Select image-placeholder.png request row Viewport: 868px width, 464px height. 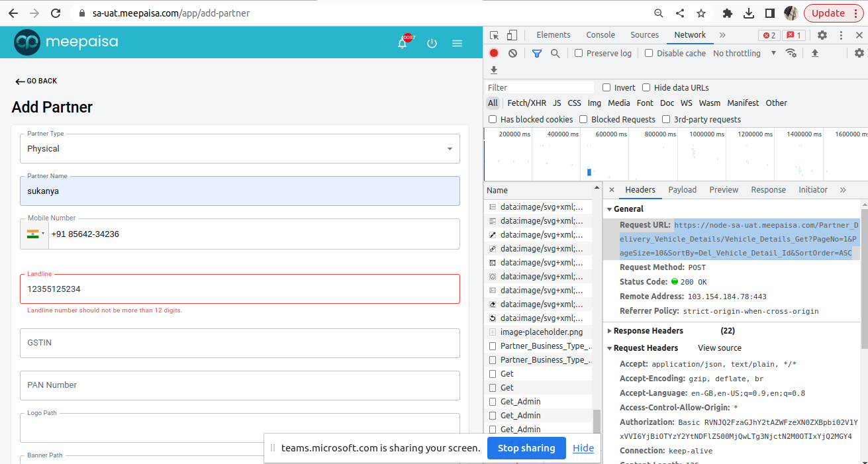[538, 332]
